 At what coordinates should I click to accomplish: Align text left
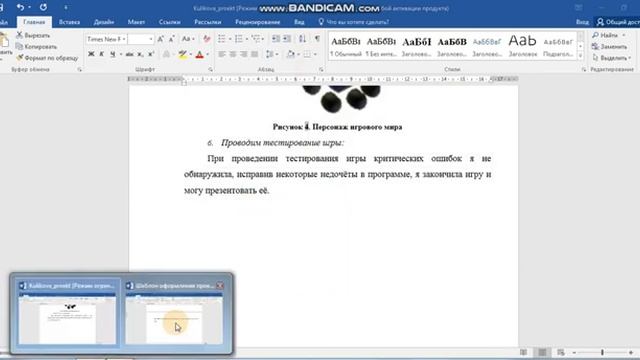point(222,54)
